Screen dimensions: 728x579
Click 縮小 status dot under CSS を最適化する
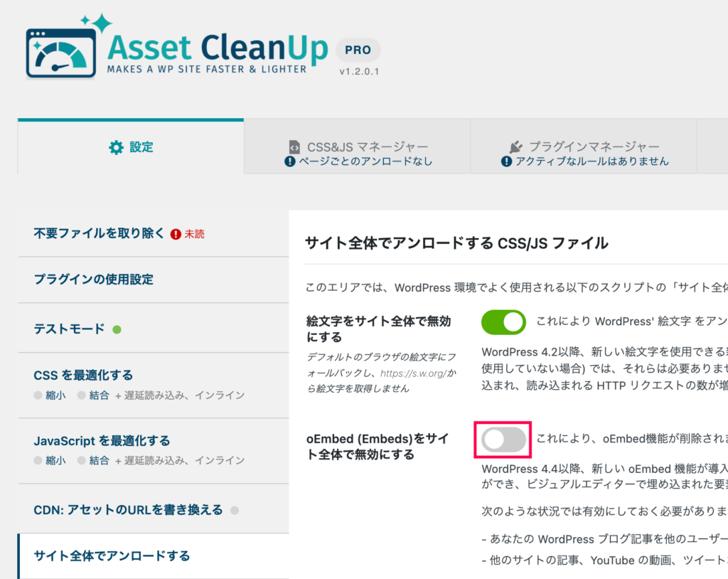38,395
